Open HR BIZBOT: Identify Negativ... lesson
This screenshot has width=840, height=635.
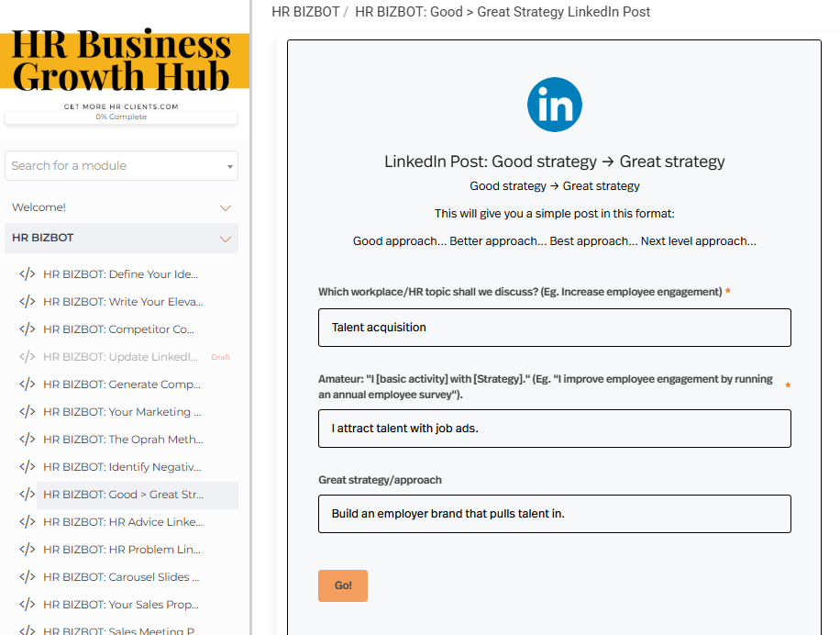click(x=122, y=467)
